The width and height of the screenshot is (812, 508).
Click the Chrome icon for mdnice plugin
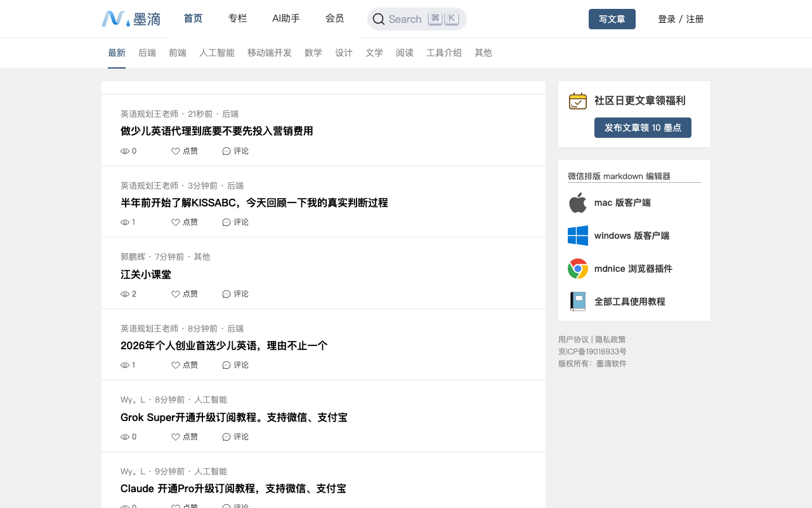click(x=578, y=269)
